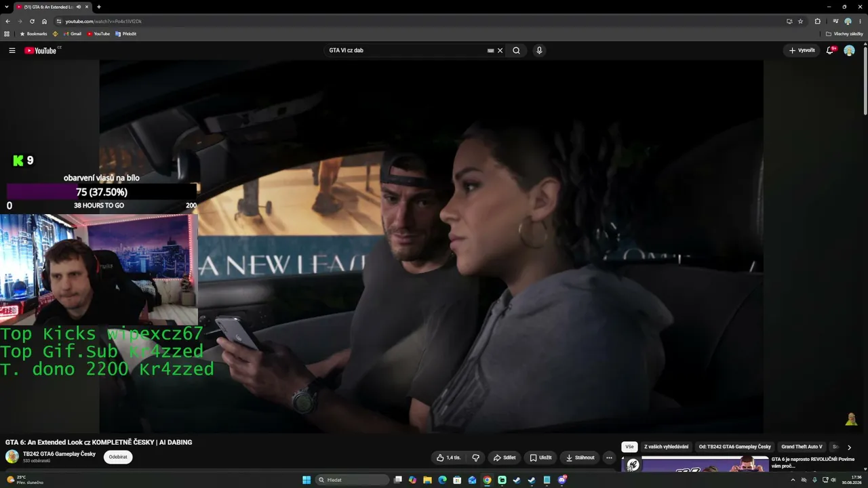
Task: Go forward in the browser
Action: click(x=20, y=21)
